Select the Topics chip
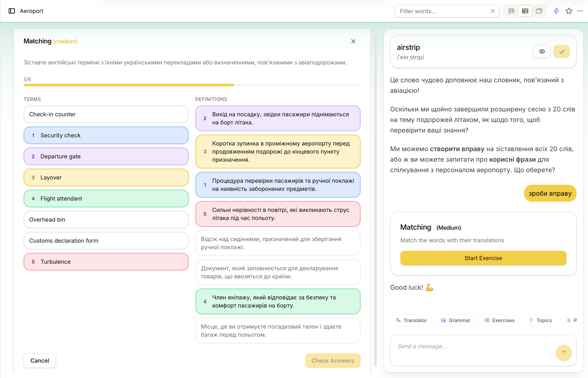 [540, 320]
